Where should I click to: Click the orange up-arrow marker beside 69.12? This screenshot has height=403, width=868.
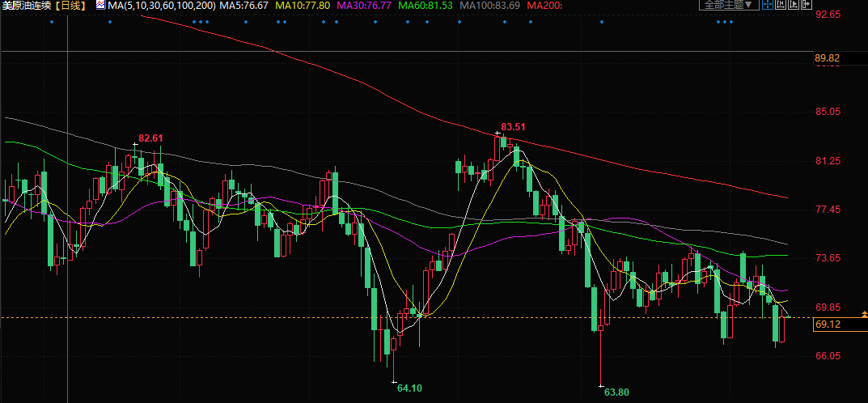coord(865,314)
